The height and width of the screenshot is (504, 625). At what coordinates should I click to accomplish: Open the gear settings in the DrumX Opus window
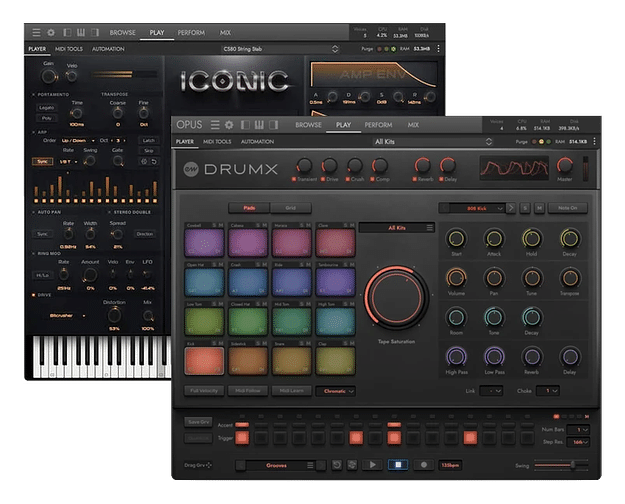click(x=229, y=125)
